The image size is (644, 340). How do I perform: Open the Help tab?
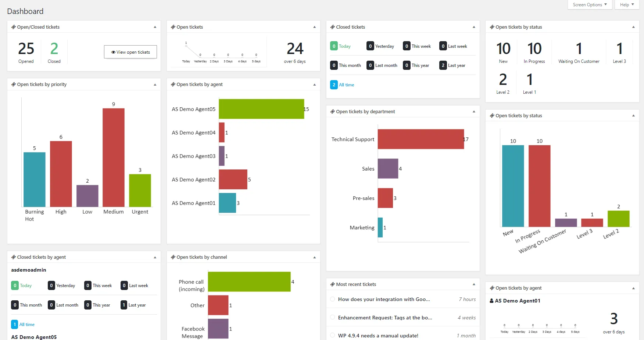pyautogui.click(x=627, y=5)
